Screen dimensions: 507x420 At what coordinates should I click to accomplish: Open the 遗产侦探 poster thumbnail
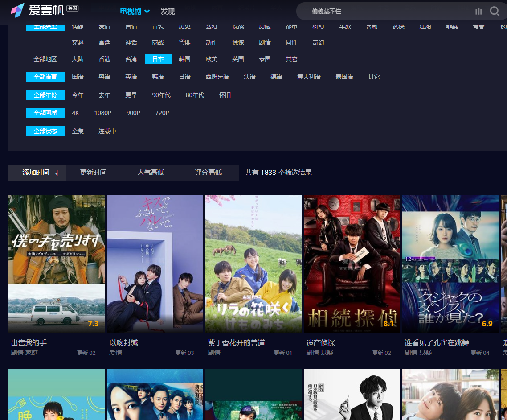(352, 264)
